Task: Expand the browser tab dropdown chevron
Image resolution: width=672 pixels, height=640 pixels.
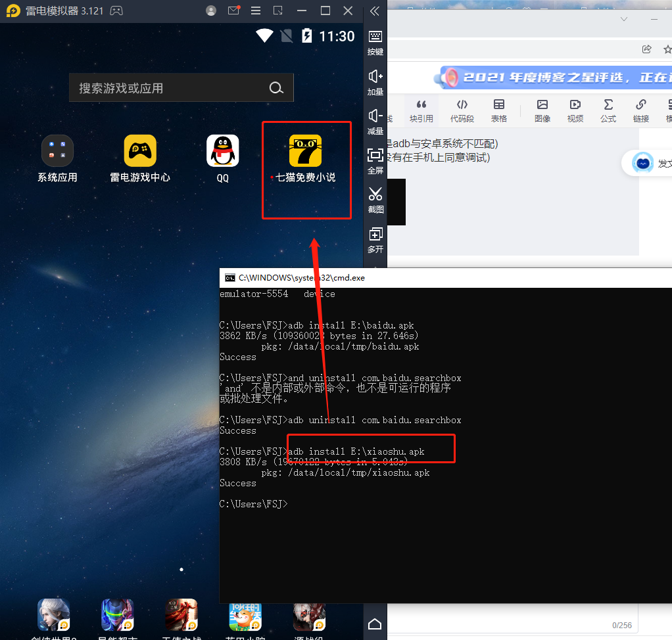Action: coord(624,19)
